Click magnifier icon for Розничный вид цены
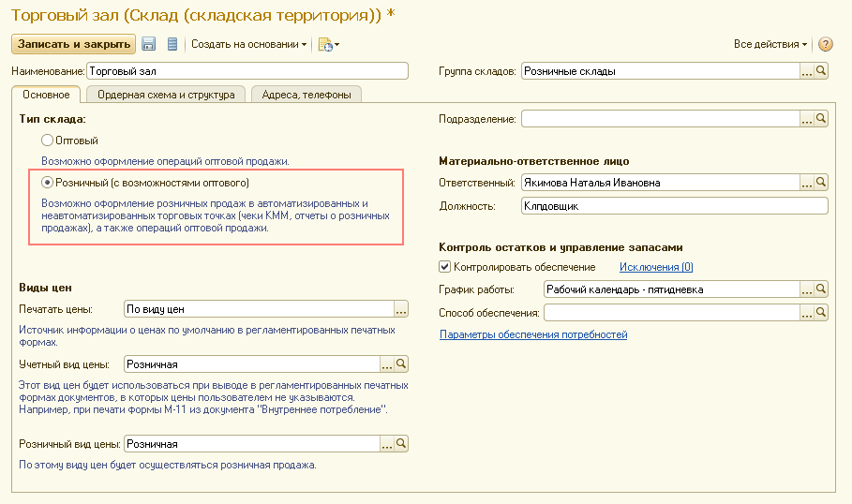The height and width of the screenshot is (504, 852). (401, 444)
